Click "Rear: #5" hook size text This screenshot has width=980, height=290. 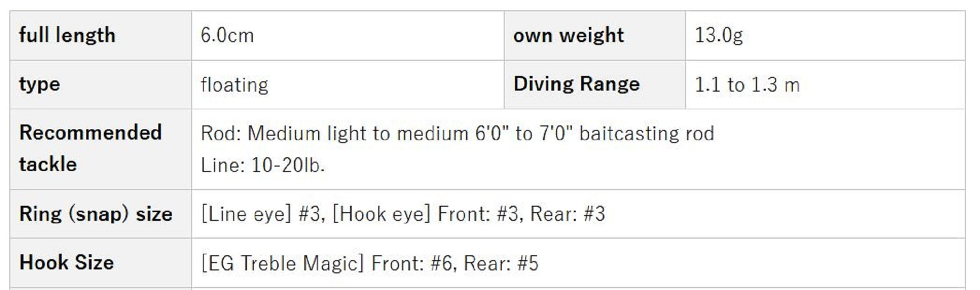pyautogui.click(x=501, y=264)
